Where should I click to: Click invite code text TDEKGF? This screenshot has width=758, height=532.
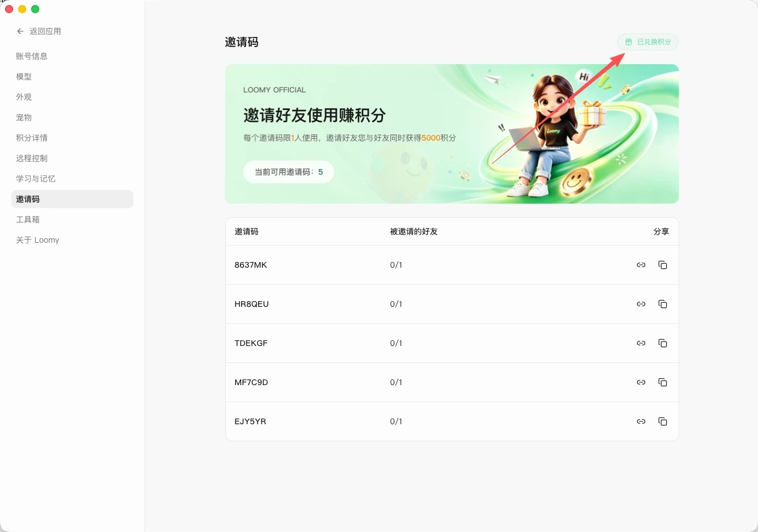[x=251, y=343]
